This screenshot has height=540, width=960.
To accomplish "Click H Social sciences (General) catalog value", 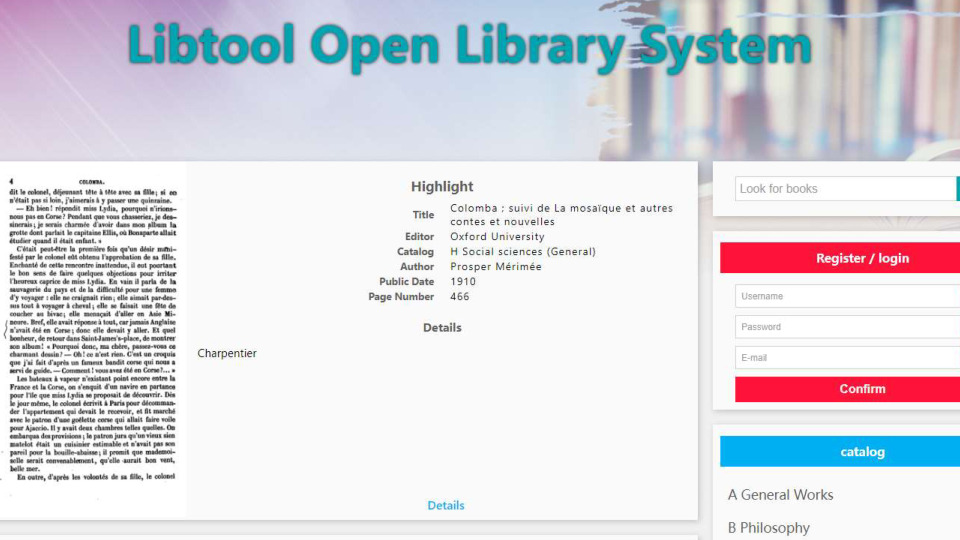I will tap(523, 252).
